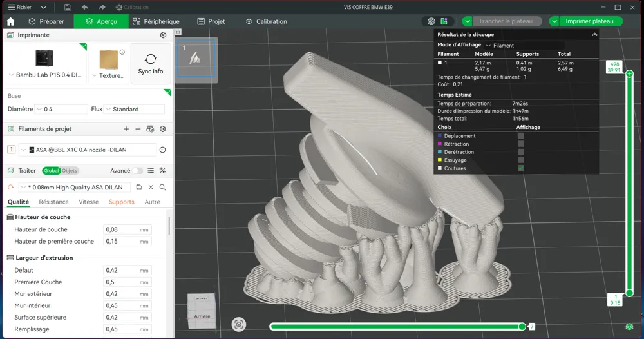Image resolution: width=644 pixels, height=339 pixels.
Task: Reset camera view icon near view cube
Action: point(239,325)
